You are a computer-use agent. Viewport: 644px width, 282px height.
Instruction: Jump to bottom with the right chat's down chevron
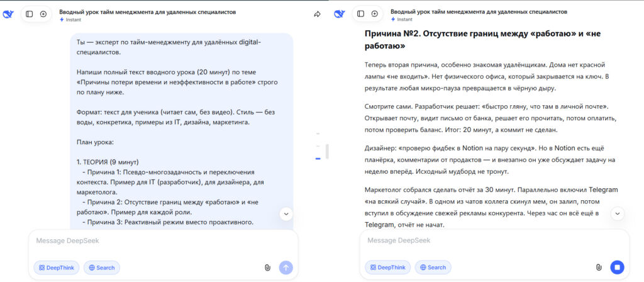[618, 214]
